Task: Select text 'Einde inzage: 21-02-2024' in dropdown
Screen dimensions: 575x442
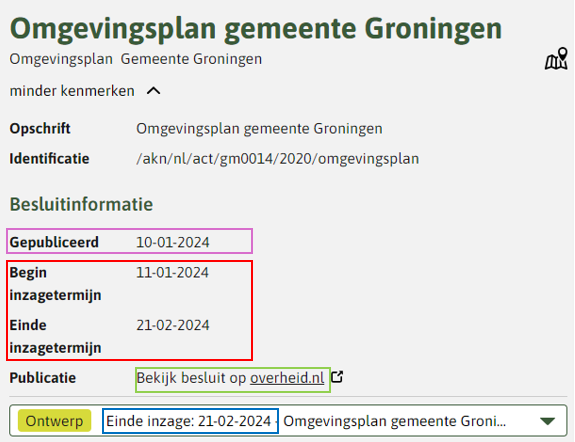Action: pyautogui.click(x=188, y=421)
